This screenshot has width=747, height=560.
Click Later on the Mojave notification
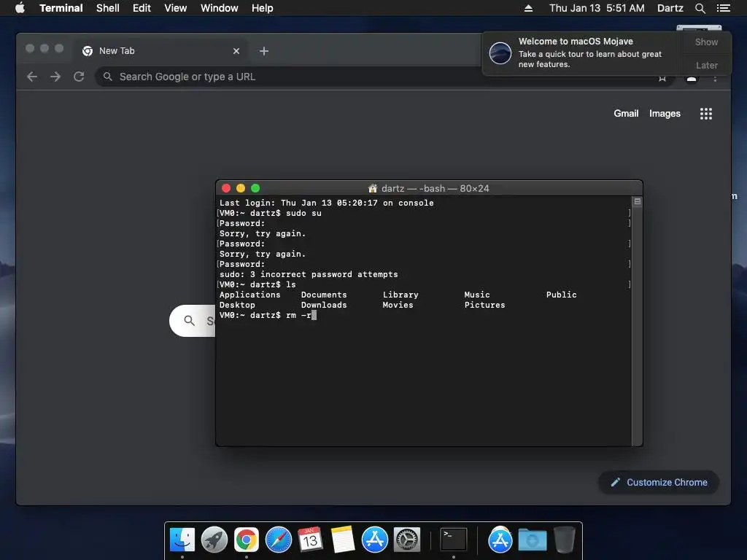click(706, 65)
